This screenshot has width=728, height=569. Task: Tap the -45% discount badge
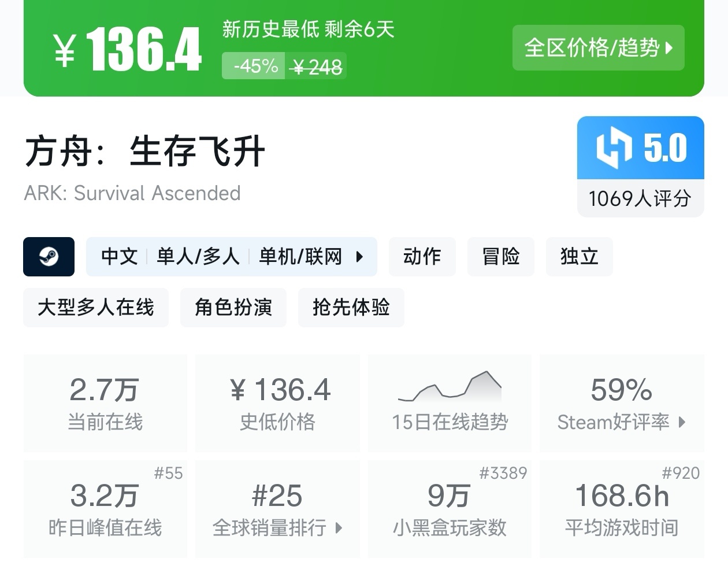pos(254,66)
